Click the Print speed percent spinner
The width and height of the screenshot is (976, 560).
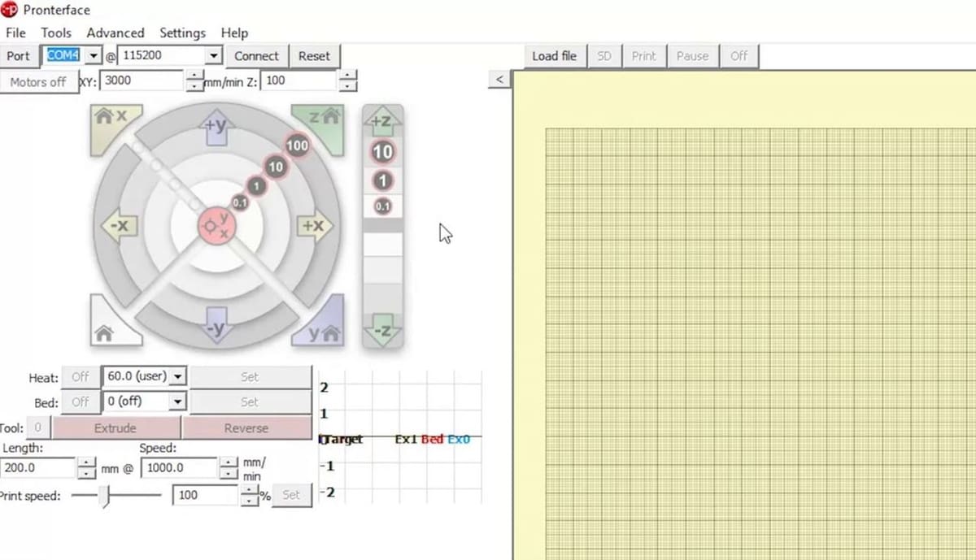tap(250, 495)
